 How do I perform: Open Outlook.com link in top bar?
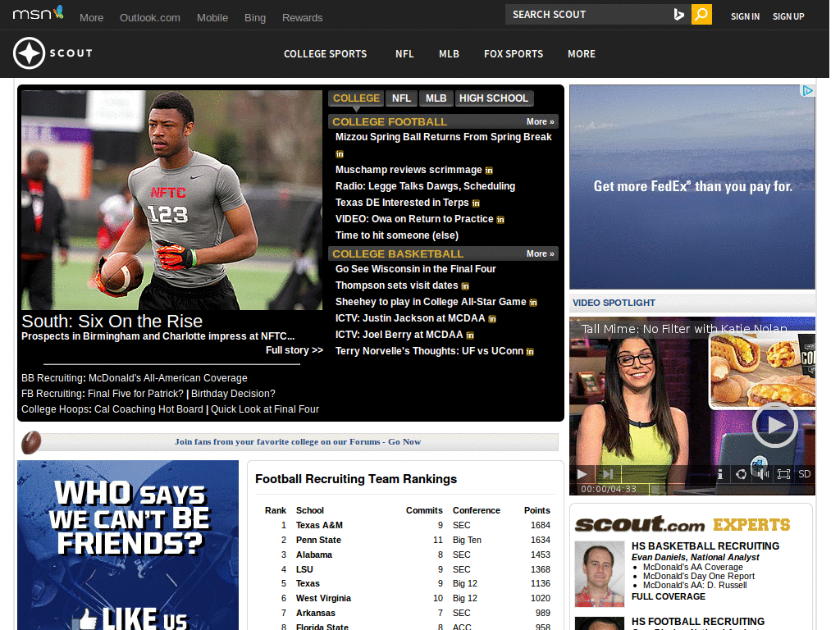[150, 18]
